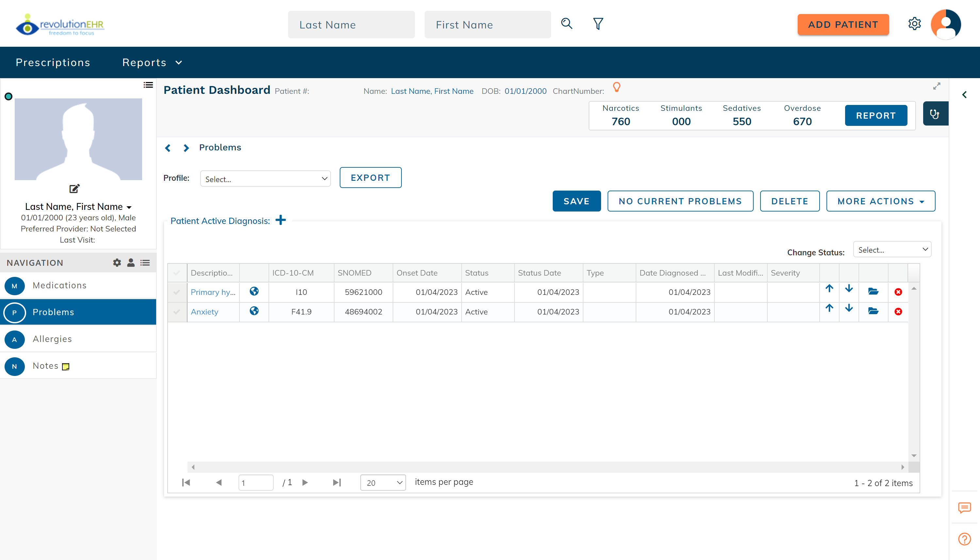
Task: Click the lightbulb icon beside ChartNumber
Action: tap(617, 87)
